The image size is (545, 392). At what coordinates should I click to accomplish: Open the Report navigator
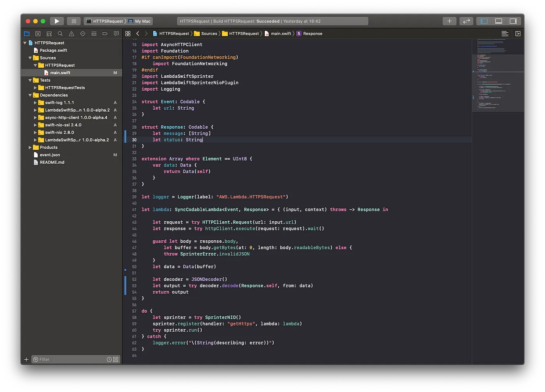click(116, 34)
